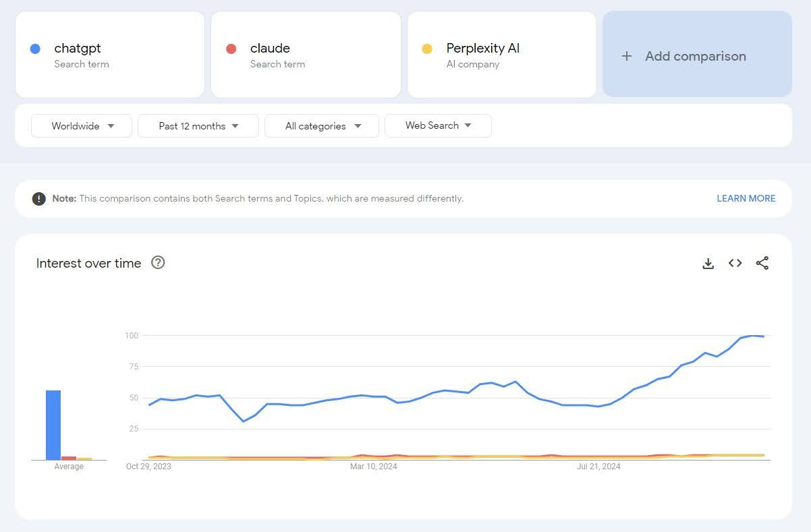
Task: Open the Past 12 months dropdown
Action: 198,126
